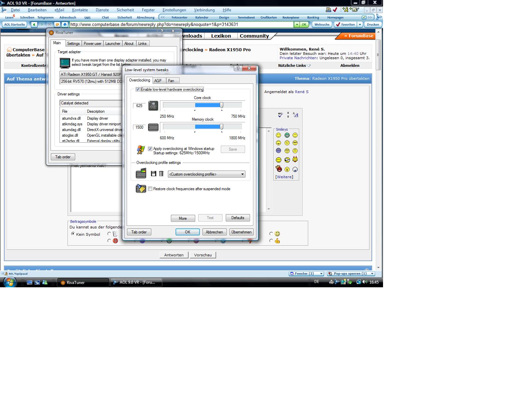Toggle Apply overclocking at Windows startup
The image size is (532, 399).
point(150,149)
